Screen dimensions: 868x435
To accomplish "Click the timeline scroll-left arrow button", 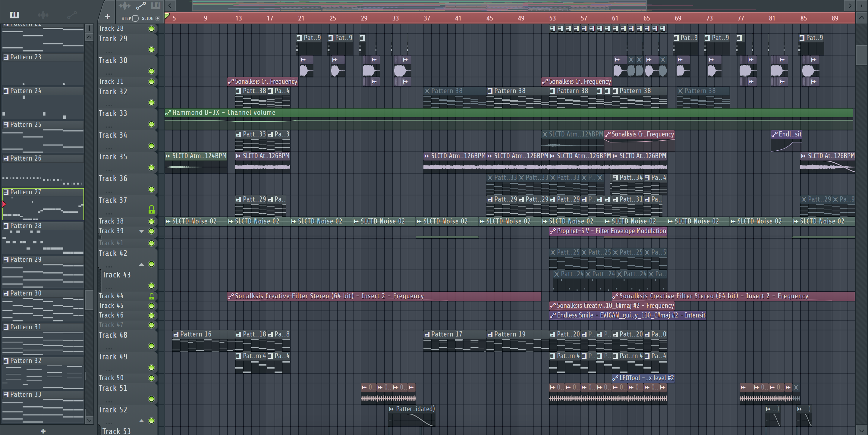I will [170, 6].
